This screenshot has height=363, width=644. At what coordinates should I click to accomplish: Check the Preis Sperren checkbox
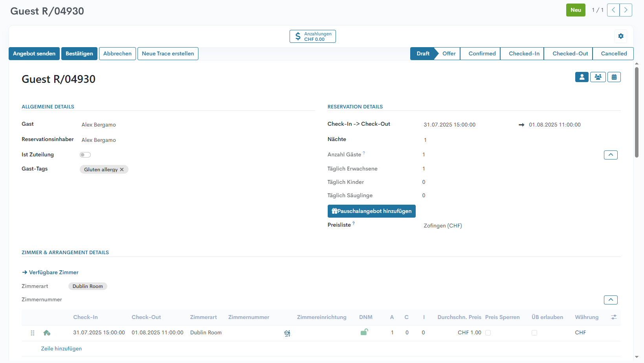pos(488,333)
